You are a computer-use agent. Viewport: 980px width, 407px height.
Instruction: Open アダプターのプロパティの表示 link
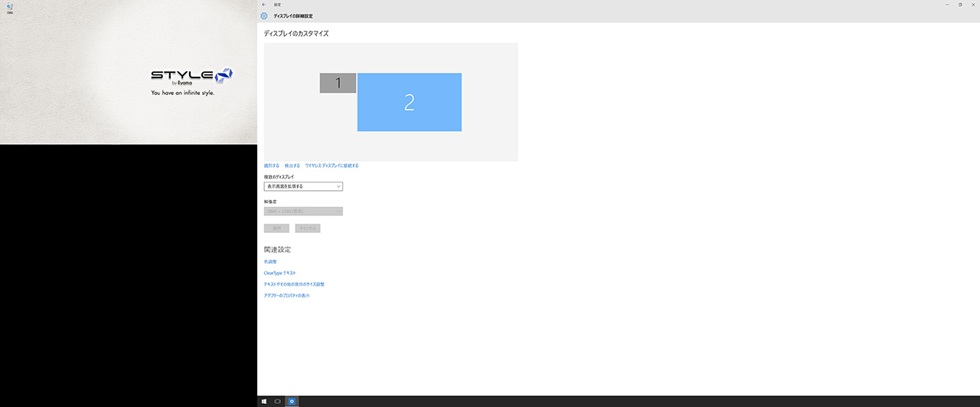[286, 295]
